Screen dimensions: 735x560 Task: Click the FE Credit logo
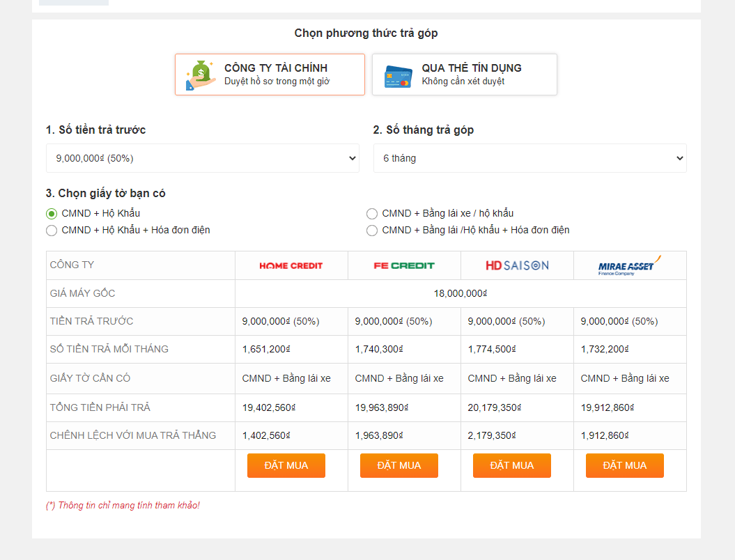404,265
